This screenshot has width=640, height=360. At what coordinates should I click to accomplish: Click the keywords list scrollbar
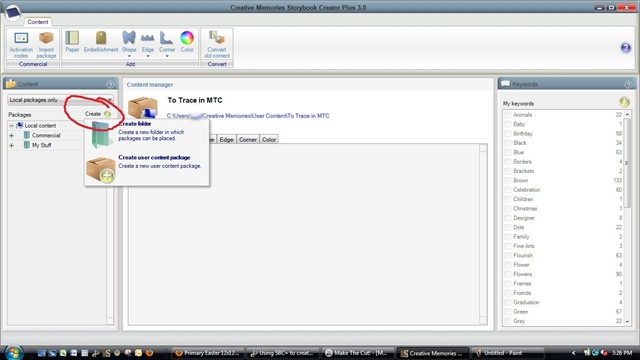tap(627, 218)
